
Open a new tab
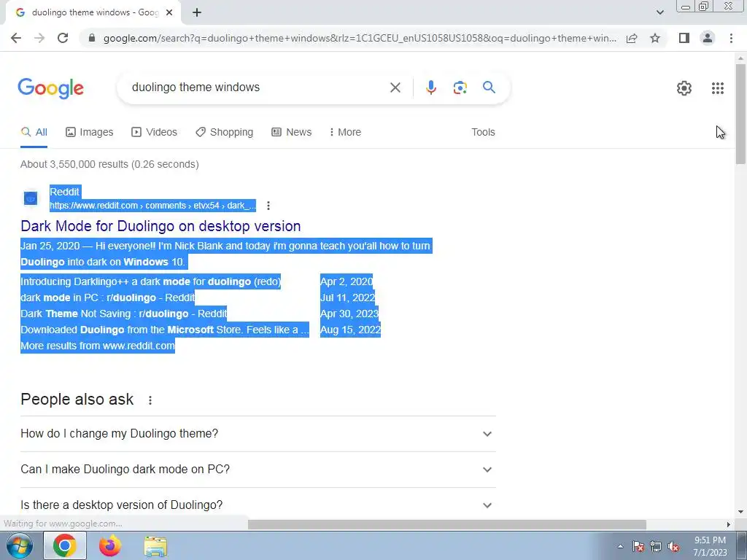tap(197, 12)
